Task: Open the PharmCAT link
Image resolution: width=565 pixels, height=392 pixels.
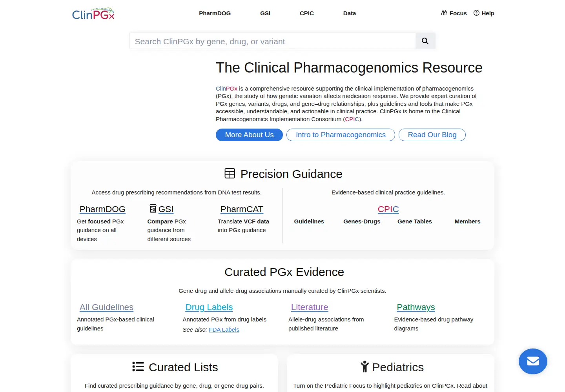Action: (x=242, y=209)
